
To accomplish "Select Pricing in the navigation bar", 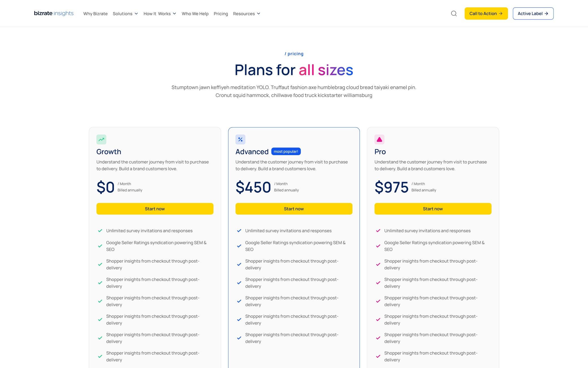I will pos(221,13).
